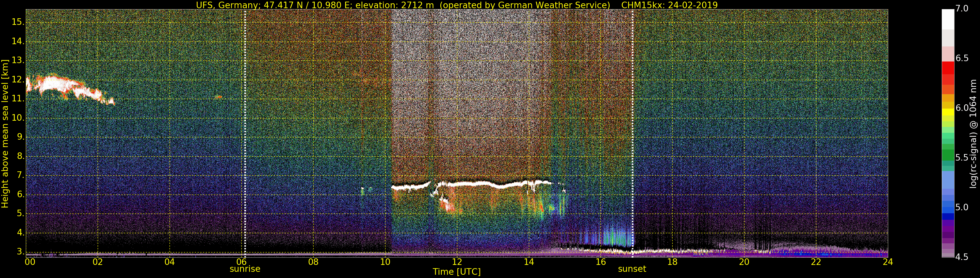Click the height axis tick "13."
Image resolution: width=980 pixels, height=278 pixels.
tap(18, 61)
